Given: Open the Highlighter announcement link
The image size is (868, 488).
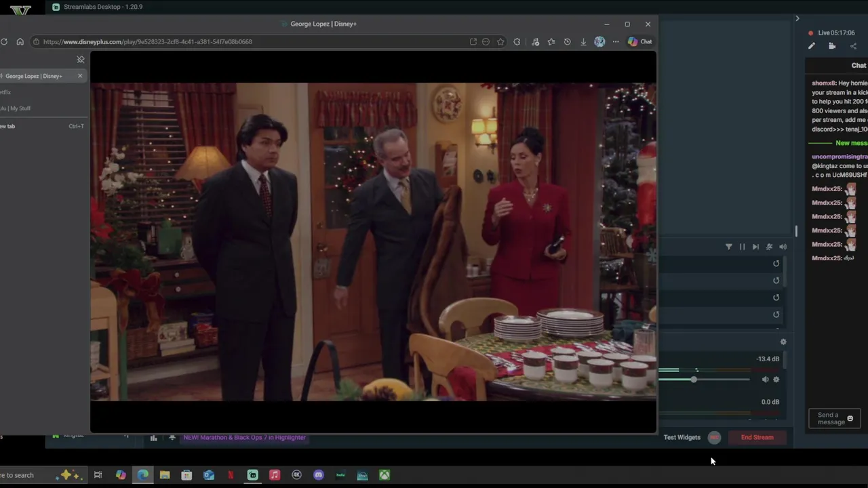Looking at the screenshot, I should pyautogui.click(x=245, y=438).
